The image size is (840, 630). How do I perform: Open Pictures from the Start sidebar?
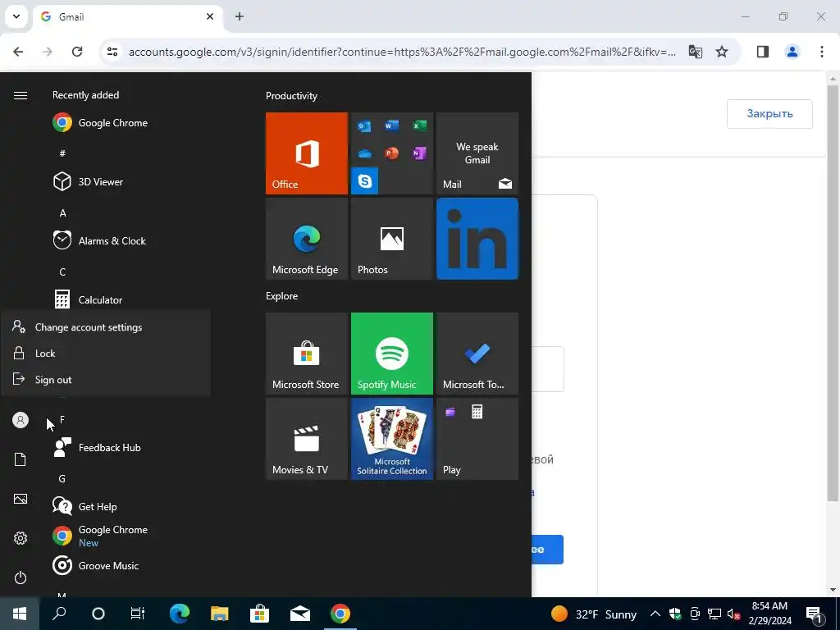[21, 499]
